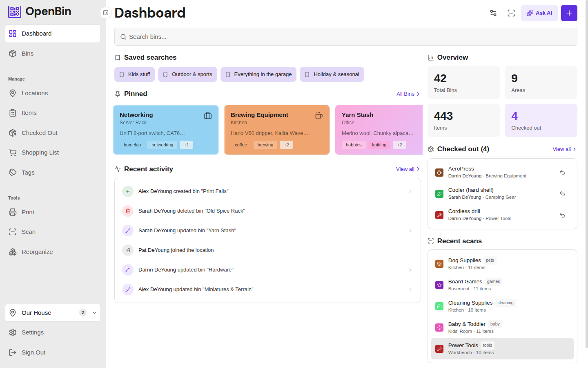Click the +2 tags badge on Brewing Equipment
Viewport: 588px width, 368px height.
click(x=286, y=145)
